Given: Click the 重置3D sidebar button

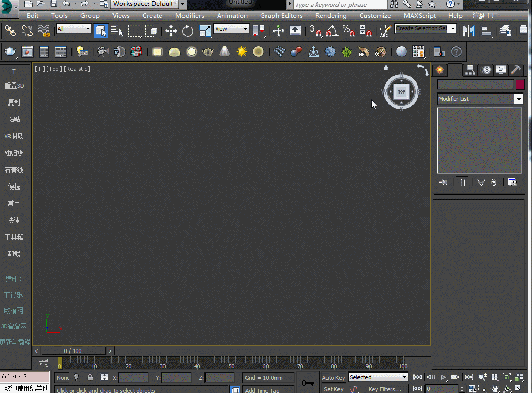Looking at the screenshot, I should [14, 86].
